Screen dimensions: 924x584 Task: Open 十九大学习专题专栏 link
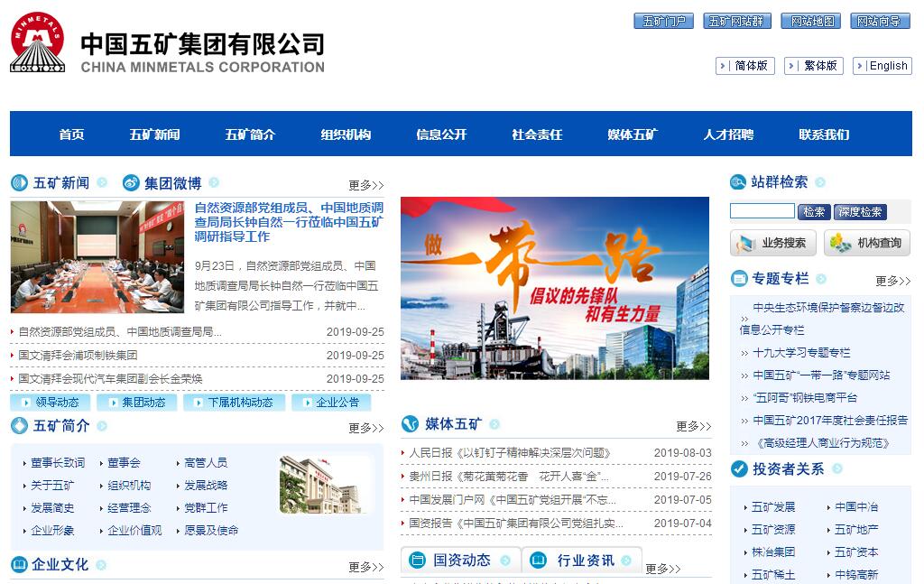[x=801, y=353]
